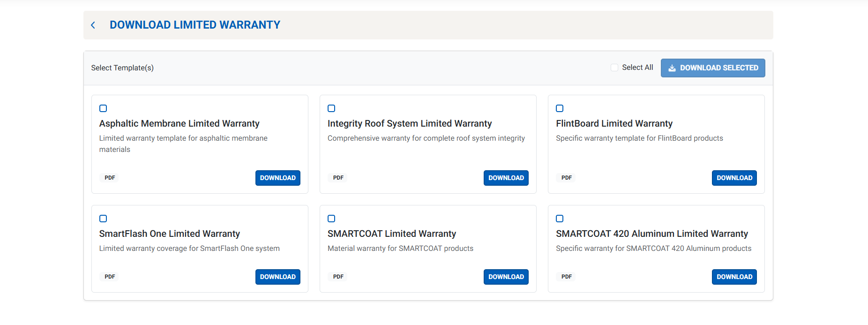Tick the SMARTCOAT Limited Warranty checkbox
The width and height of the screenshot is (868, 325).
[x=331, y=219]
